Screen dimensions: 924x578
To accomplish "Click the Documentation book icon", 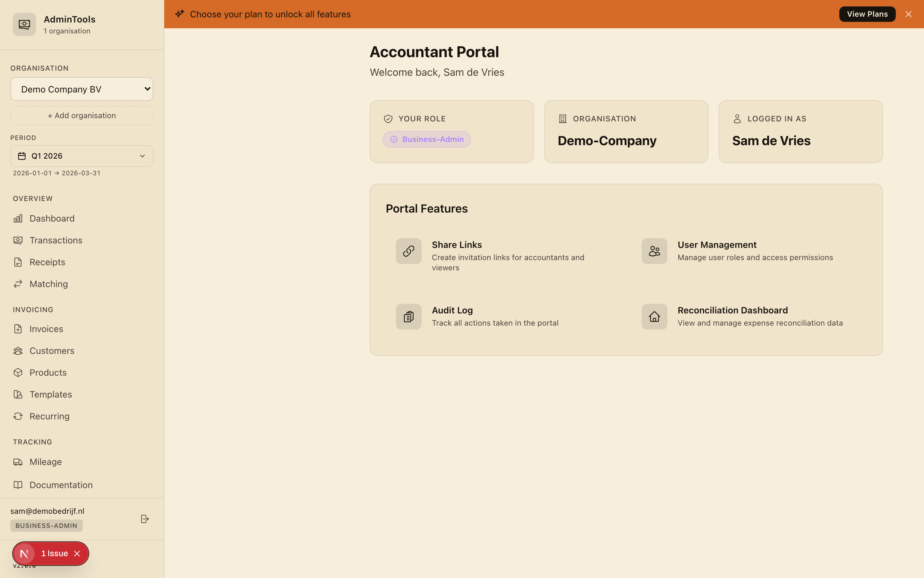I will click(18, 485).
